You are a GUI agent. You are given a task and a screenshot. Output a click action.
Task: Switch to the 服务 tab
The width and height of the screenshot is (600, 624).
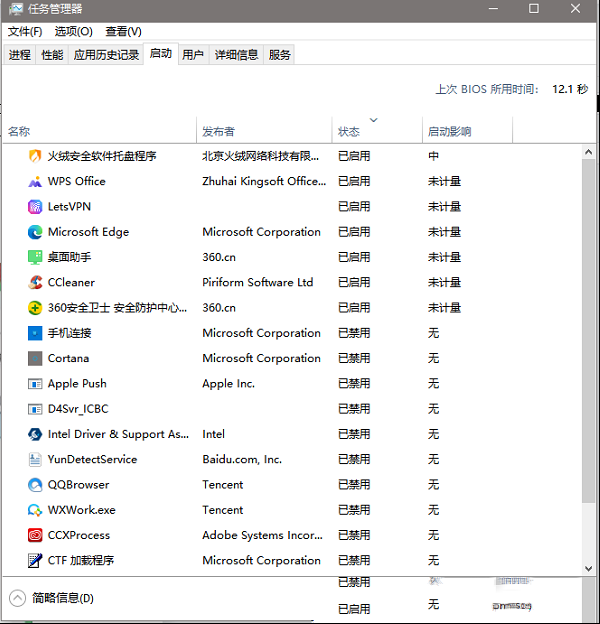pyautogui.click(x=279, y=55)
